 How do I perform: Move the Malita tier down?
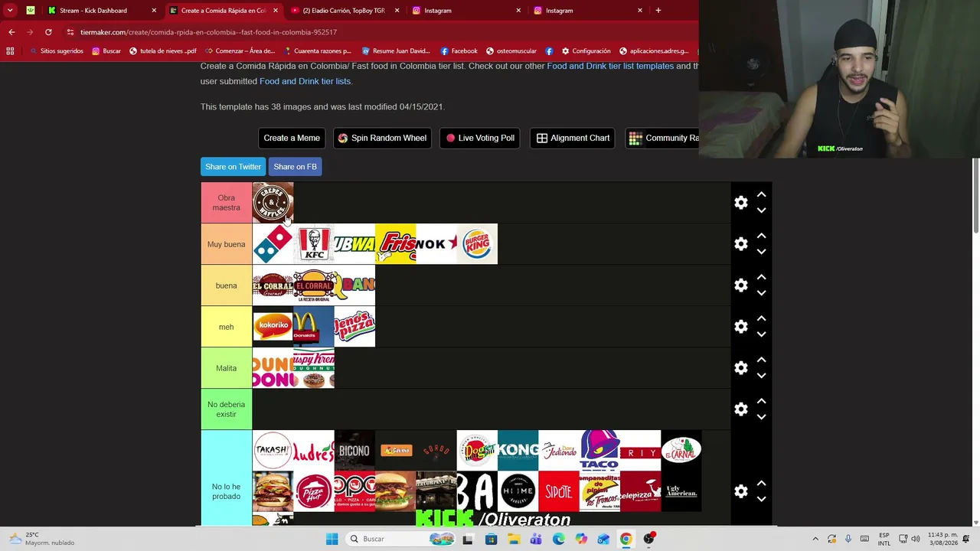pyautogui.click(x=761, y=376)
